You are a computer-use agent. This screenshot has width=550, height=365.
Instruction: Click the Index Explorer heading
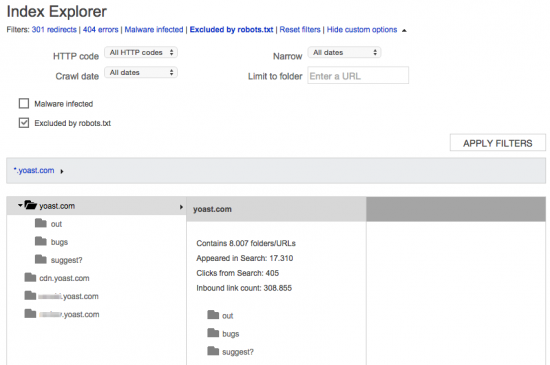(x=56, y=11)
